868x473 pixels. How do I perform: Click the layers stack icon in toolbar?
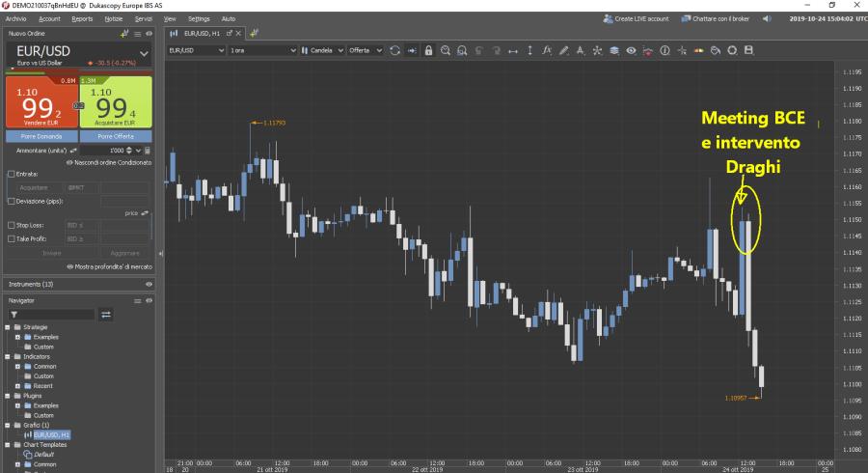pos(614,50)
